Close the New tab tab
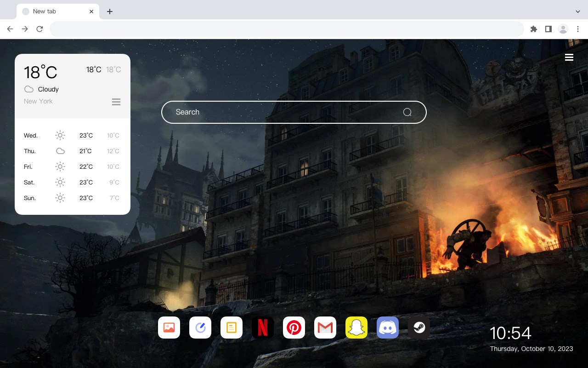 [x=91, y=11]
